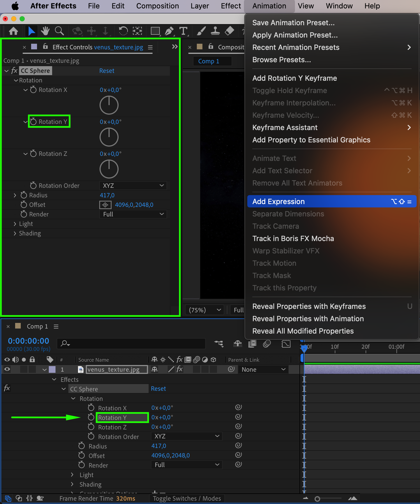
Task: Click Reset for CC Sphere in Effect Controls
Action: coord(107,71)
